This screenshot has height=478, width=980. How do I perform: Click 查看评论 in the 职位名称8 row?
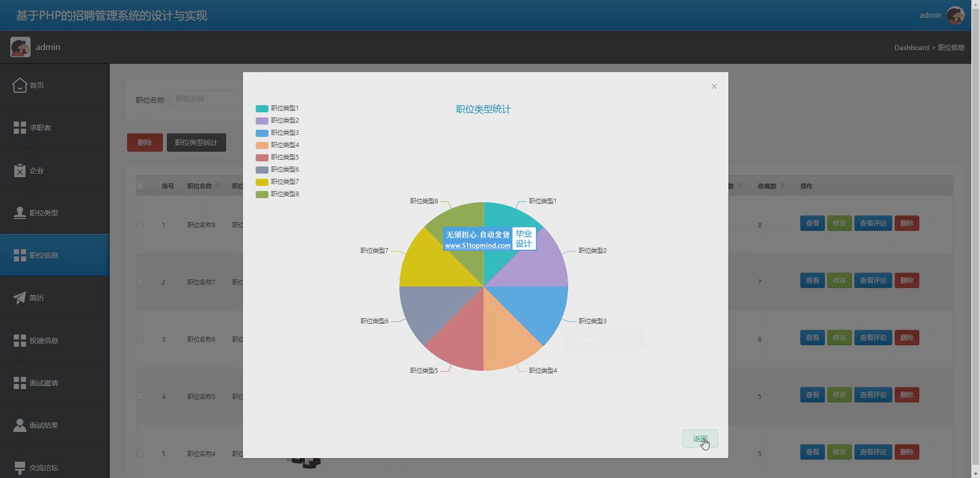coord(873,223)
